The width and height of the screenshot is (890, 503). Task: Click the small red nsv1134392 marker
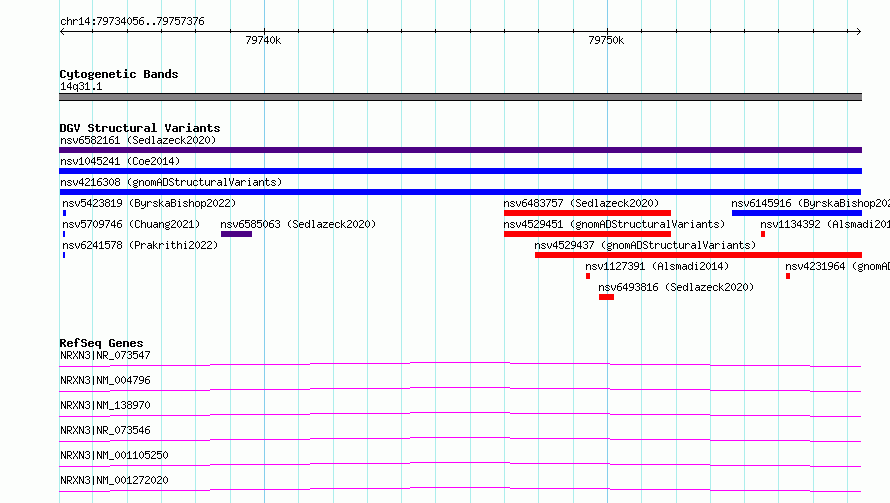click(763, 234)
